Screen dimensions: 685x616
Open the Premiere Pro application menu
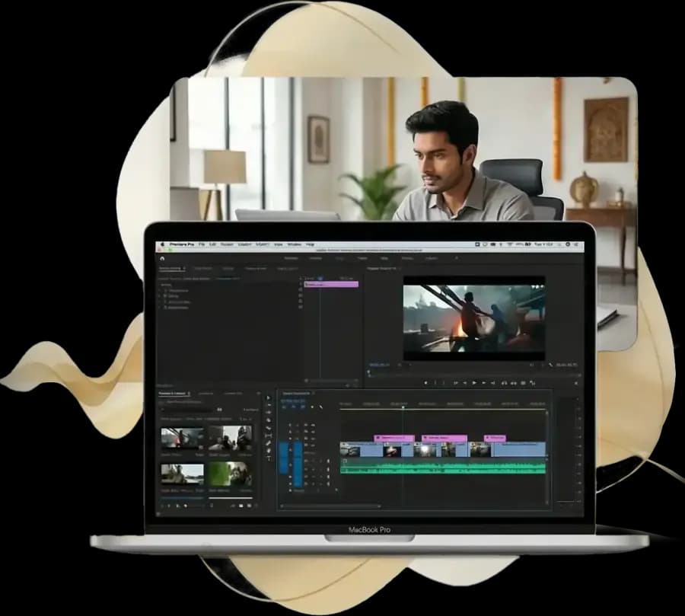tap(182, 244)
